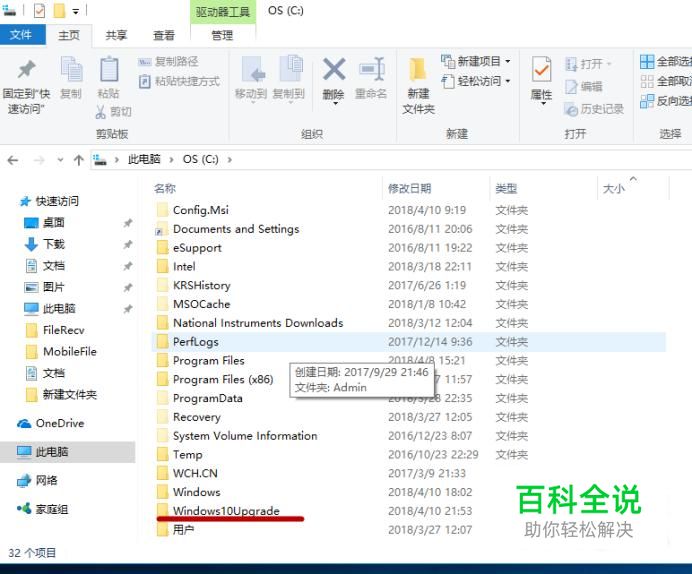Click the Pin to Quick access icon

[x=26, y=70]
